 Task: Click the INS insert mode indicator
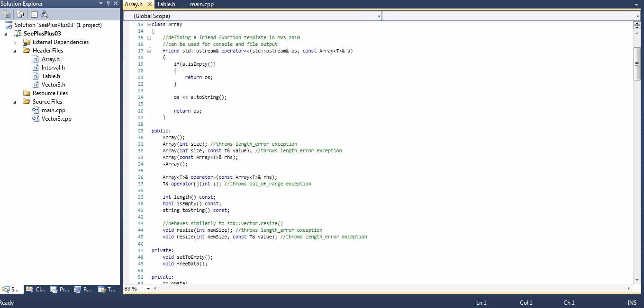click(x=632, y=303)
